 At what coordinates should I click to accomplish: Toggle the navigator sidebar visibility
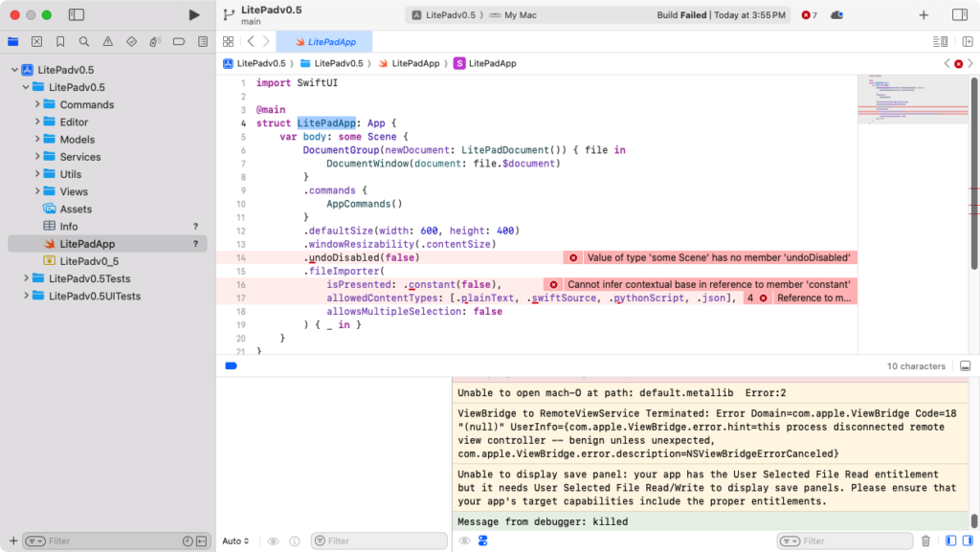[x=77, y=15]
